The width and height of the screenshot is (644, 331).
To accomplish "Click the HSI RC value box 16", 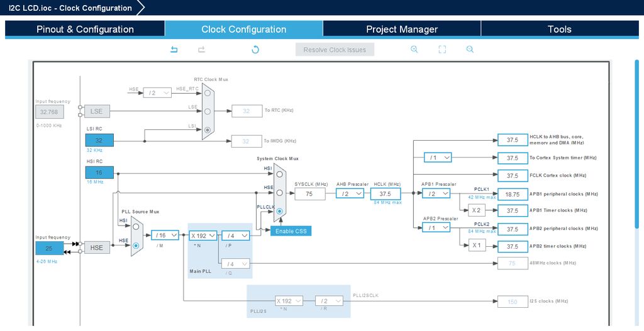I will (99, 173).
